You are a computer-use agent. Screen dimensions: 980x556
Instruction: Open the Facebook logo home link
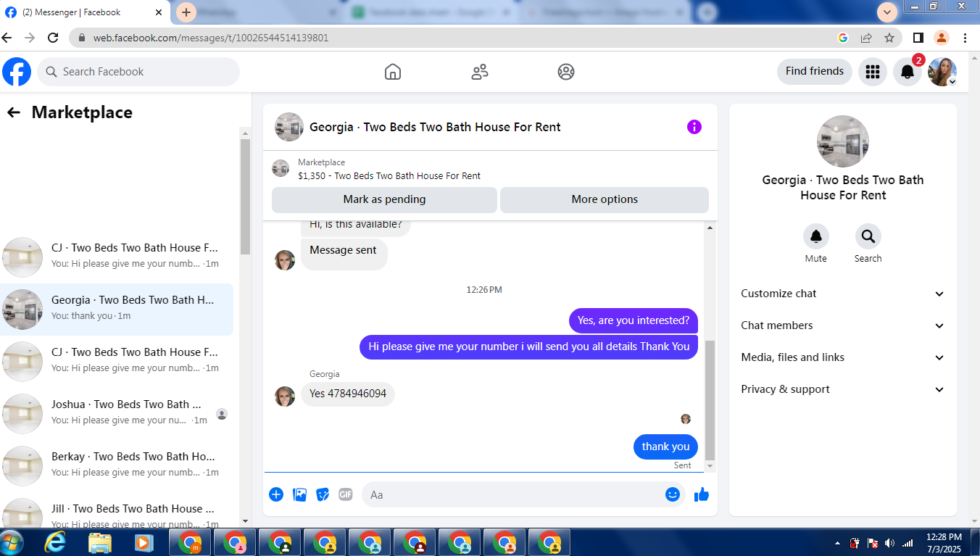pyautogui.click(x=17, y=72)
